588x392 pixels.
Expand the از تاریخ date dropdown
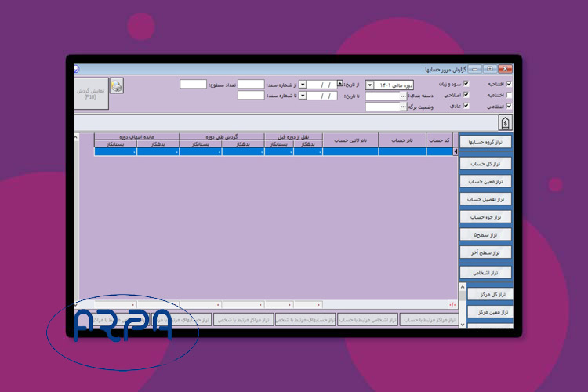point(303,85)
